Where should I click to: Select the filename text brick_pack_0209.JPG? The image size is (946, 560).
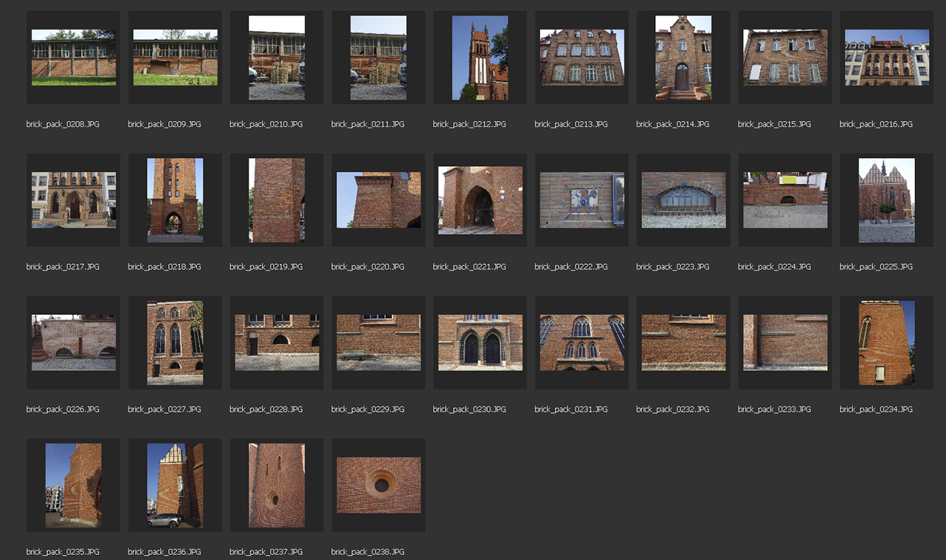tap(165, 124)
